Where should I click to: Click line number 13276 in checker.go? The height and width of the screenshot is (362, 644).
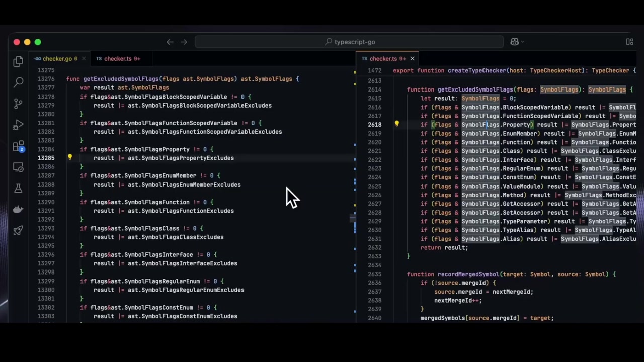[46, 79]
